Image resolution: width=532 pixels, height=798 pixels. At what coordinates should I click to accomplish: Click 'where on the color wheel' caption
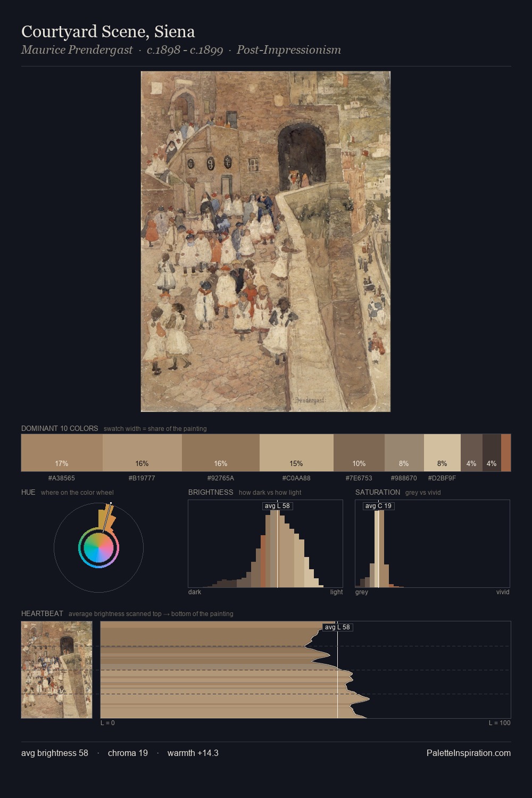(x=77, y=493)
